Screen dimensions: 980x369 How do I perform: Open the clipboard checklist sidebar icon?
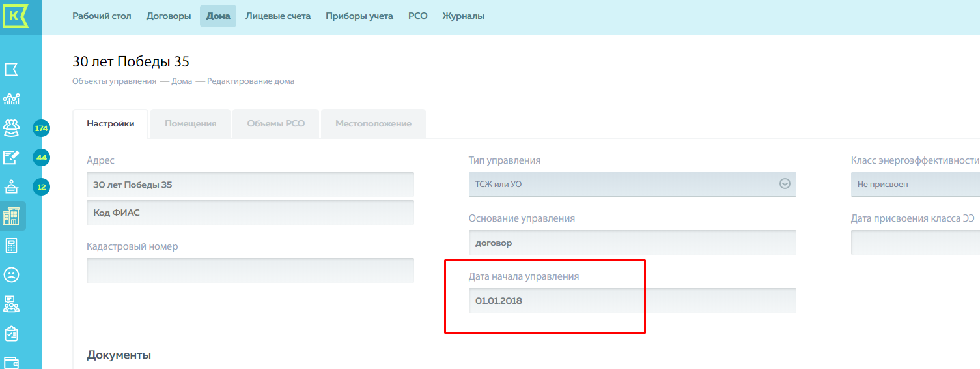pyautogui.click(x=11, y=334)
